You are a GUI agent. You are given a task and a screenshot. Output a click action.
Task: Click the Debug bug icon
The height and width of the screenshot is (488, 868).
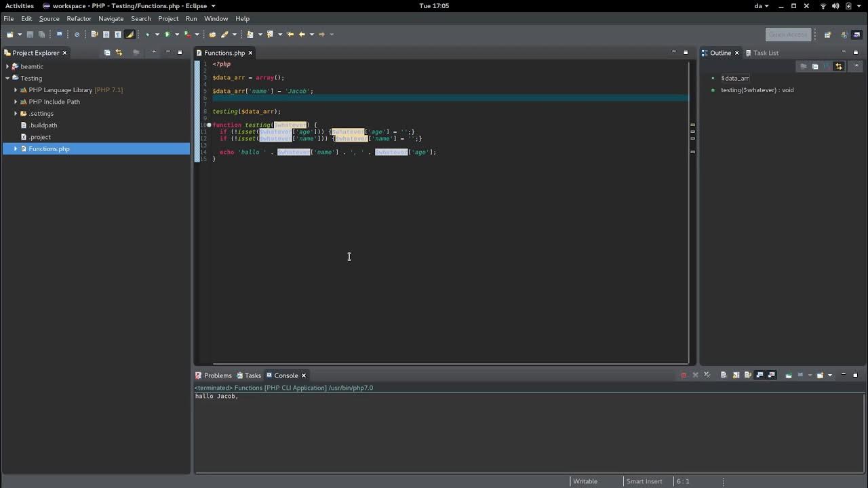pos(147,34)
